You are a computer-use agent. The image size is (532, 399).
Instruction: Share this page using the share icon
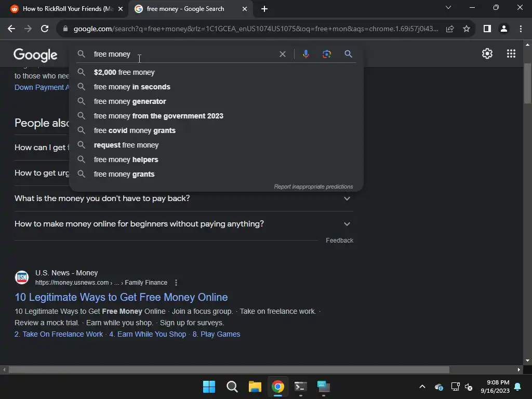pos(450,29)
